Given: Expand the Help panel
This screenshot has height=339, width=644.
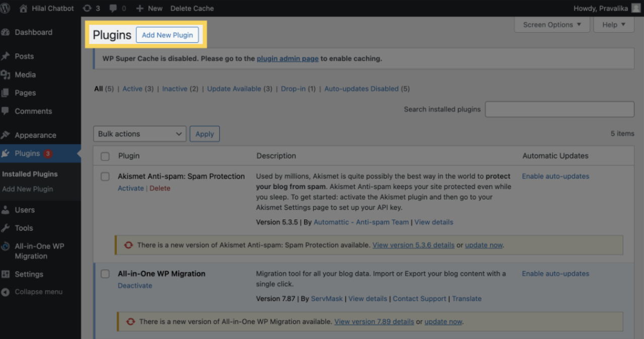Looking at the screenshot, I should [614, 25].
